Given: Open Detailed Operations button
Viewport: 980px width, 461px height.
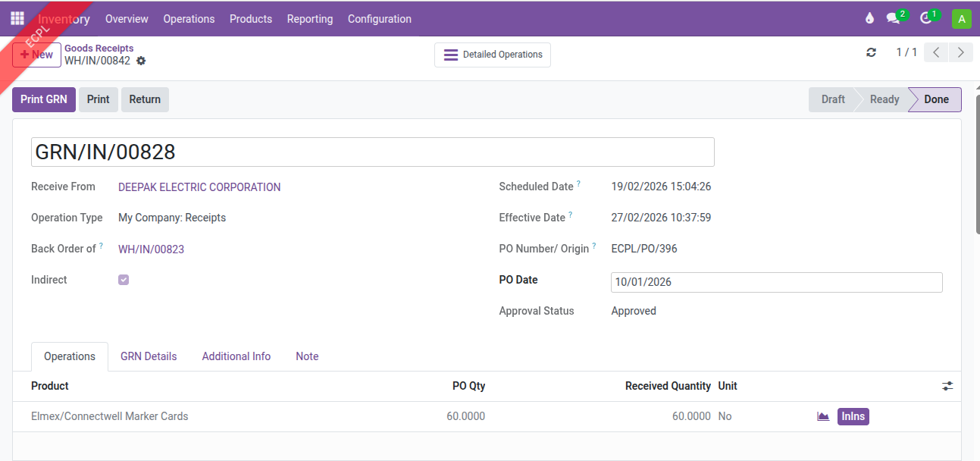Looking at the screenshot, I should (493, 55).
